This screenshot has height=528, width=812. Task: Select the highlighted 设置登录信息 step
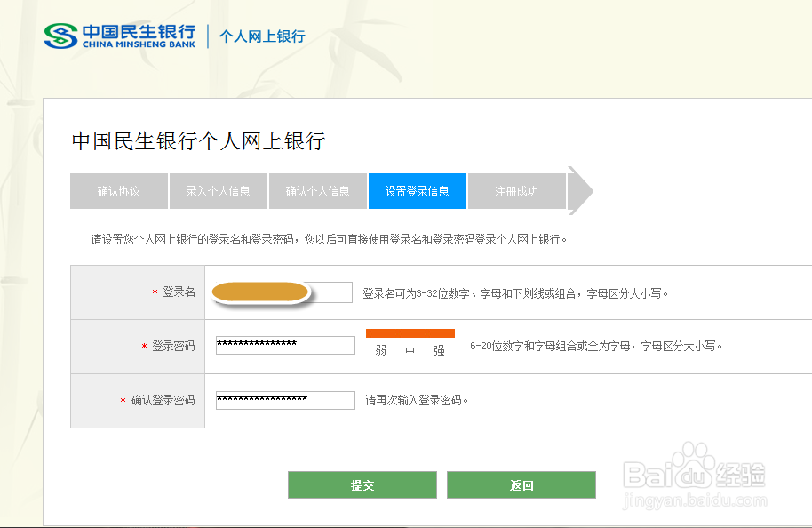coord(417,191)
